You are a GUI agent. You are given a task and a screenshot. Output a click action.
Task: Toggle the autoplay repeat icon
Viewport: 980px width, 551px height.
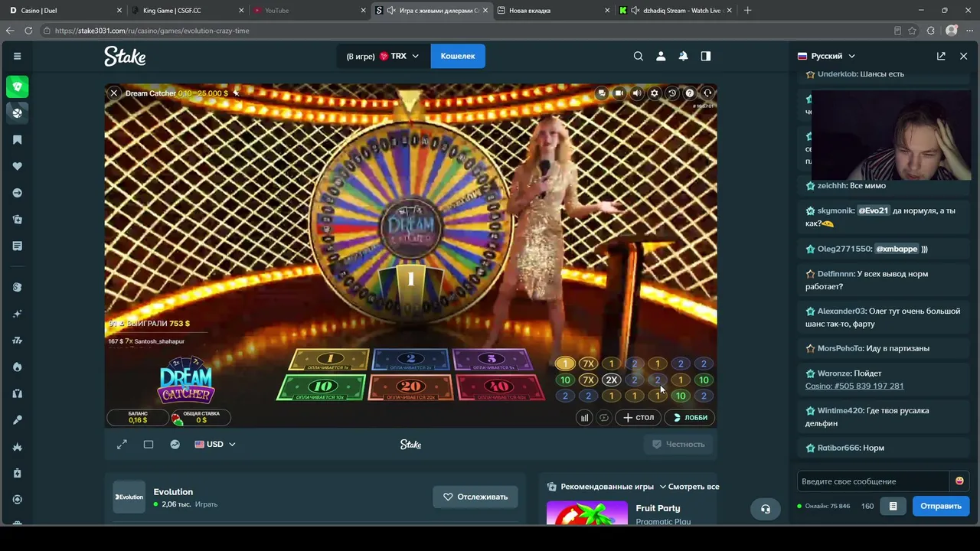(604, 418)
